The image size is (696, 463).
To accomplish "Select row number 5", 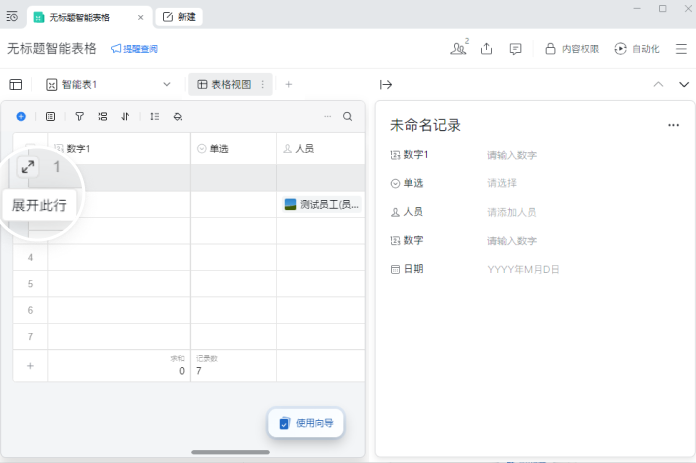I will 30,284.
